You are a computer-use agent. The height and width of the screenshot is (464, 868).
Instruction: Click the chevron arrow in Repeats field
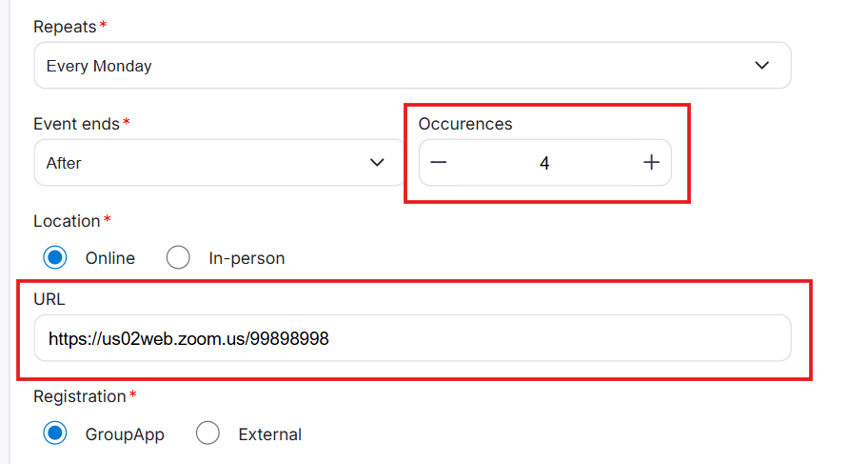pyautogui.click(x=761, y=66)
